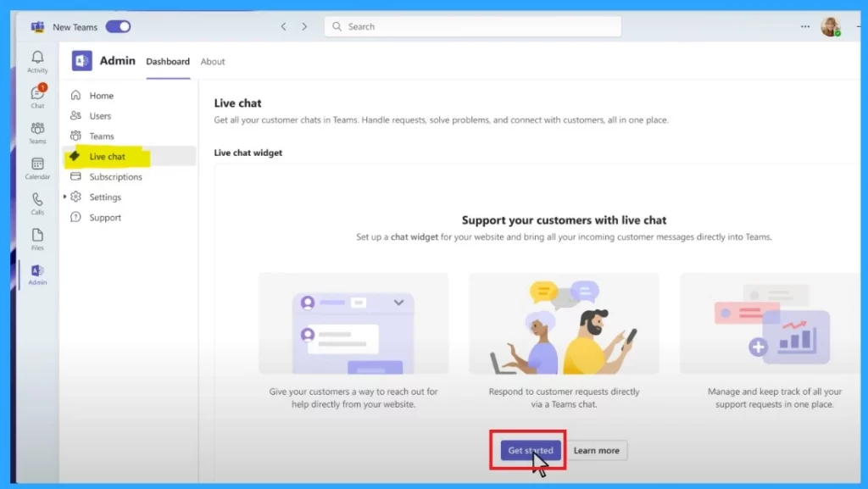Image resolution: width=868 pixels, height=489 pixels.
Task: Click the Get started button
Action: 531,450
